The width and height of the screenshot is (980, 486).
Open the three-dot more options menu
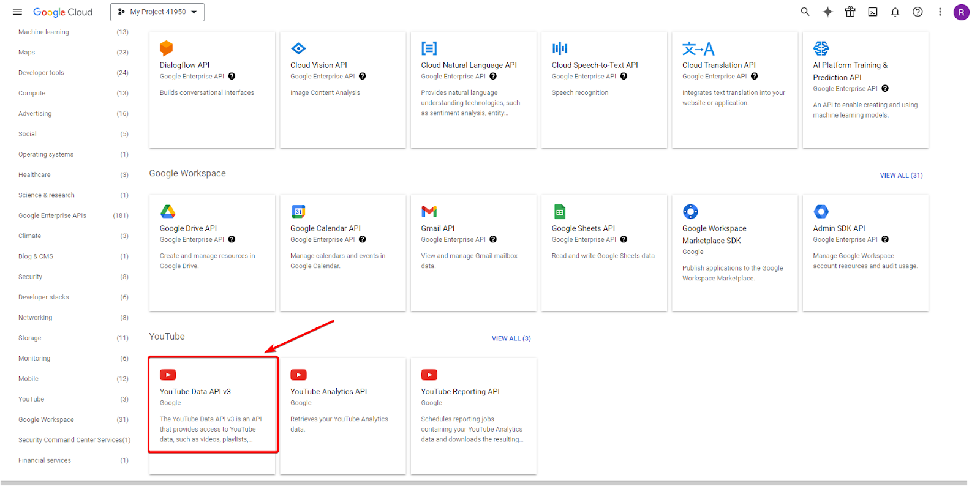pyautogui.click(x=940, y=12)
